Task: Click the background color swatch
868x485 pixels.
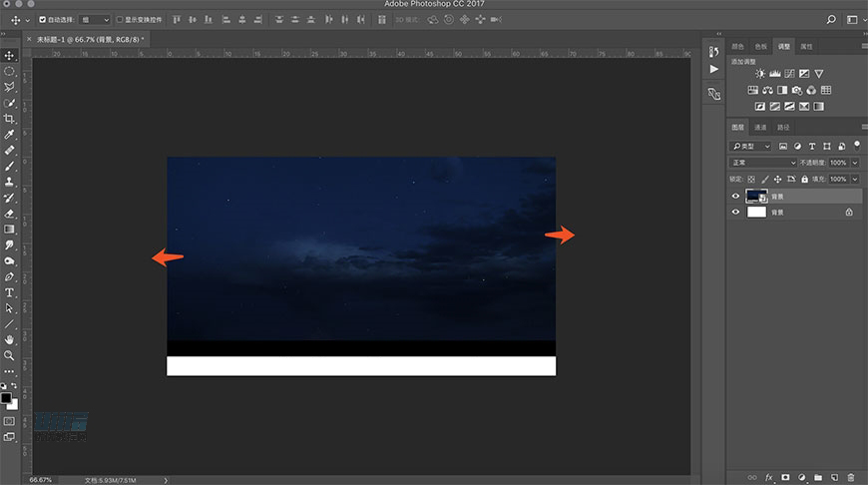Action: pos(14,406)
